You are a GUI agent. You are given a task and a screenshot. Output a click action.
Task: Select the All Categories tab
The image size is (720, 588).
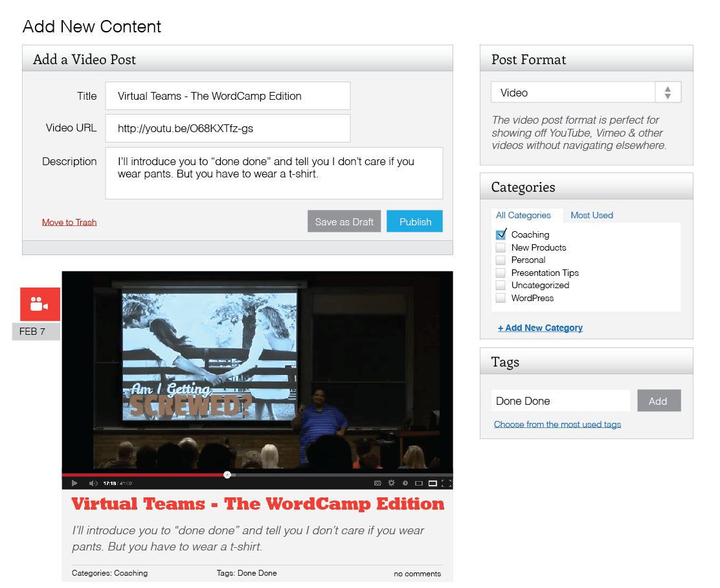pos(524,215)
